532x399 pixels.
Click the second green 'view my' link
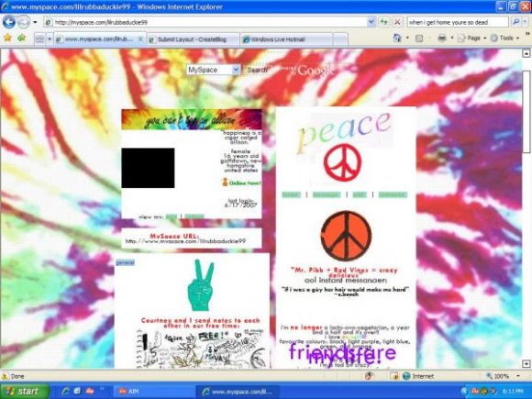pyautogui.click(x=194, y=216)
